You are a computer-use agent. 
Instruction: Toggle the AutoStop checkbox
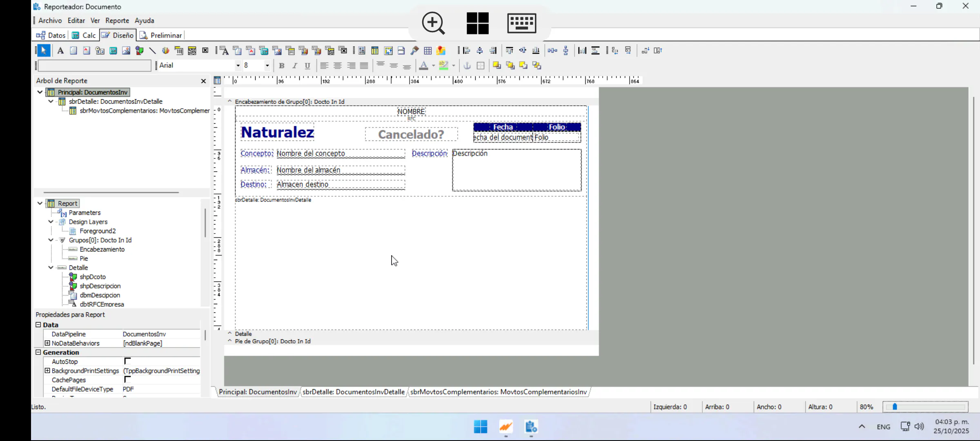click(x=127, y=361)
